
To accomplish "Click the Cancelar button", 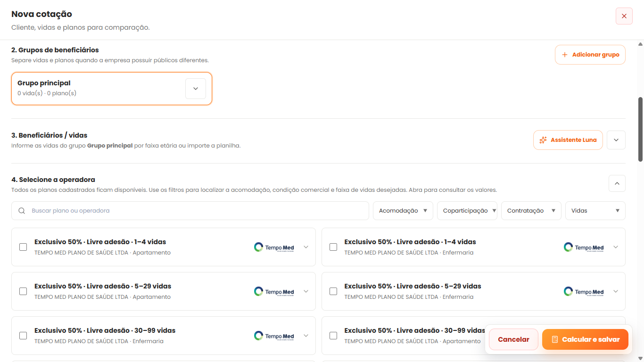I will (513, 339).
